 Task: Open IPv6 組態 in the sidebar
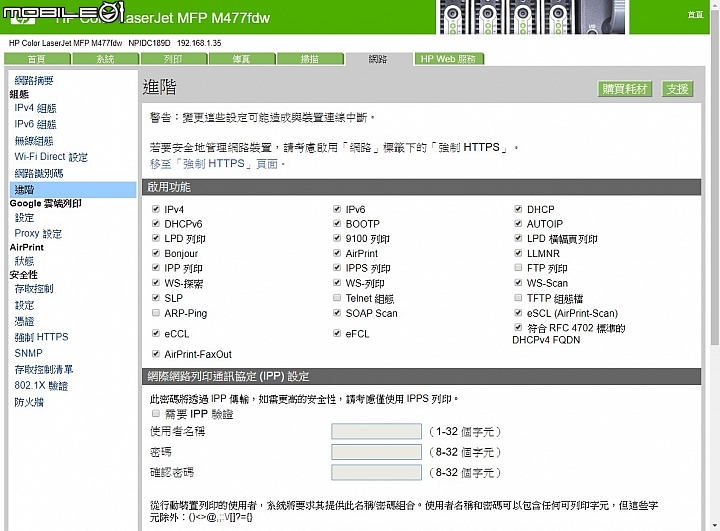[35, 124]
